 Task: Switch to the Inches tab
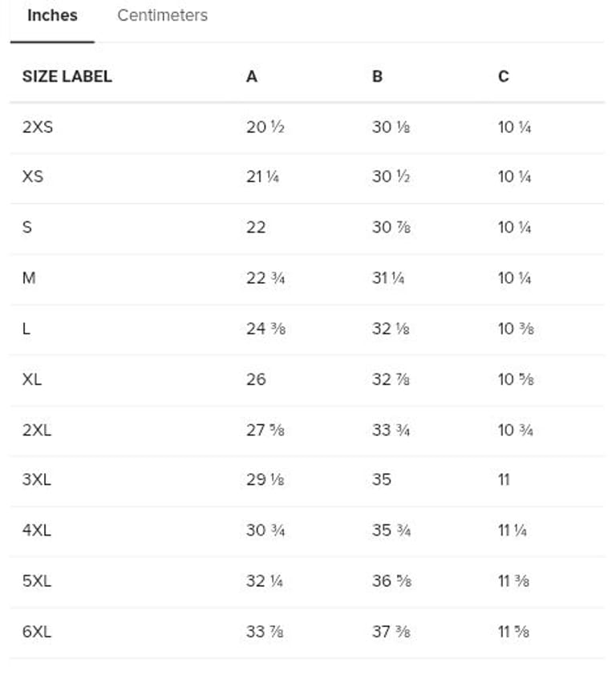52,16
